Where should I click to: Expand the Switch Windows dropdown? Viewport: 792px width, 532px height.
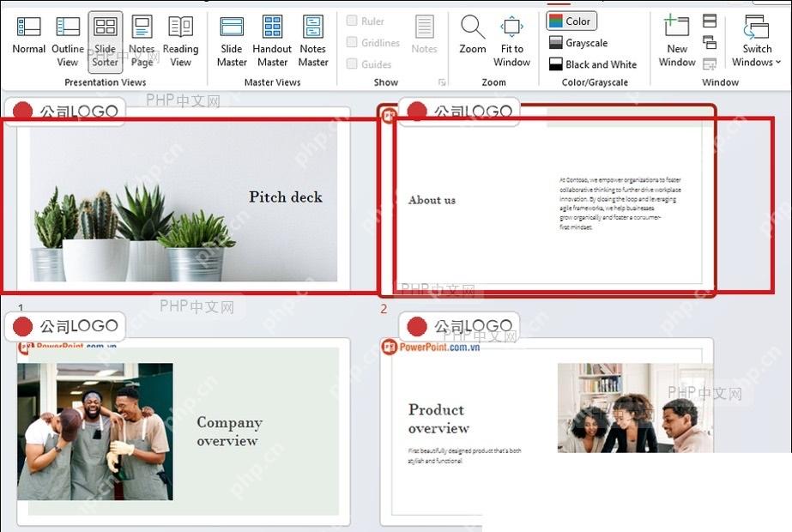(757, 42)
